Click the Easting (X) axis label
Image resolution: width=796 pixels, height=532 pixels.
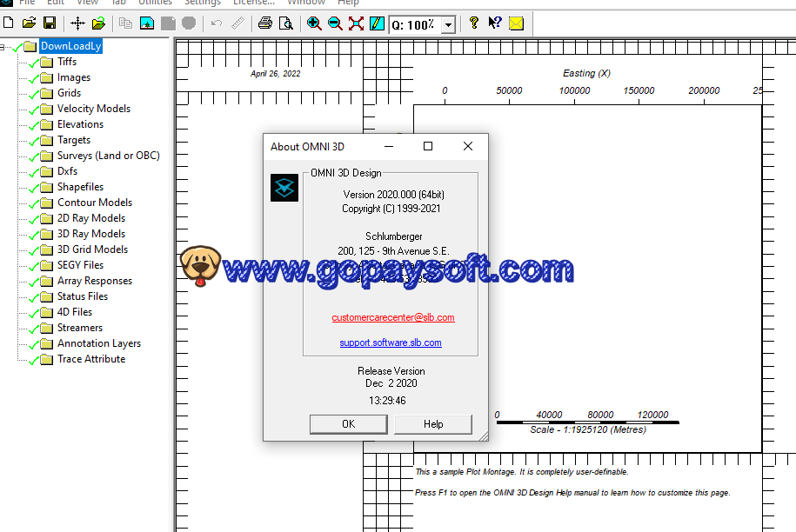(x=586, y=74)
